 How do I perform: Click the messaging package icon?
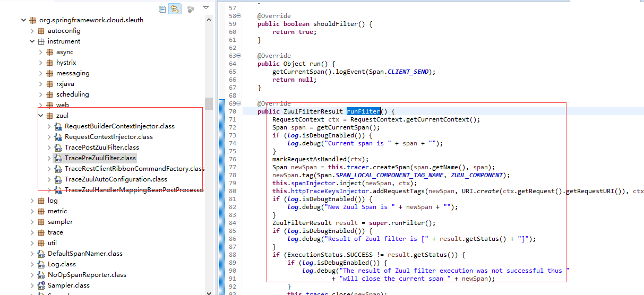pos(49,73)
